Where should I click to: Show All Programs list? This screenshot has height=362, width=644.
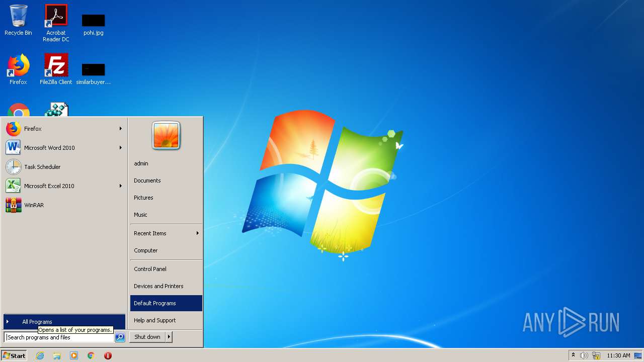pyautogui.click(x=64, y=322)
